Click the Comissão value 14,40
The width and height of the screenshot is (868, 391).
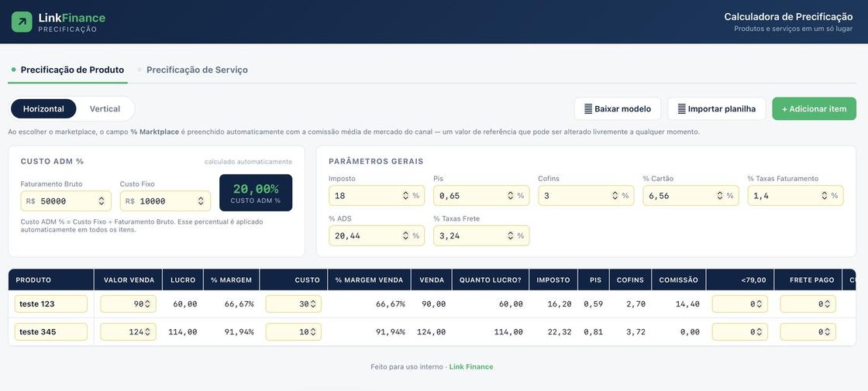(689, 304)
